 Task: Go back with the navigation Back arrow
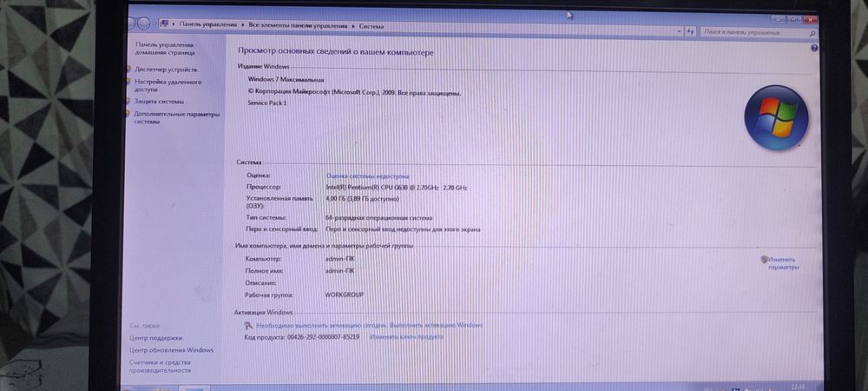coord(131,23)
